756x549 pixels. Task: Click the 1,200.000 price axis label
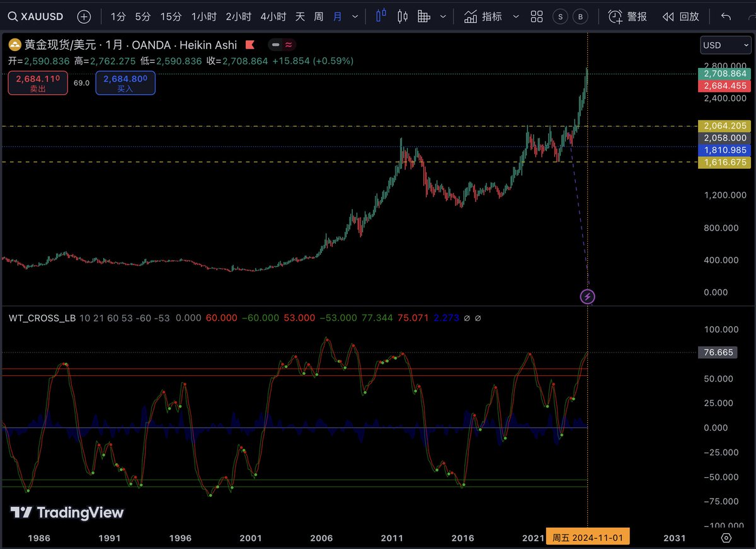725,195
